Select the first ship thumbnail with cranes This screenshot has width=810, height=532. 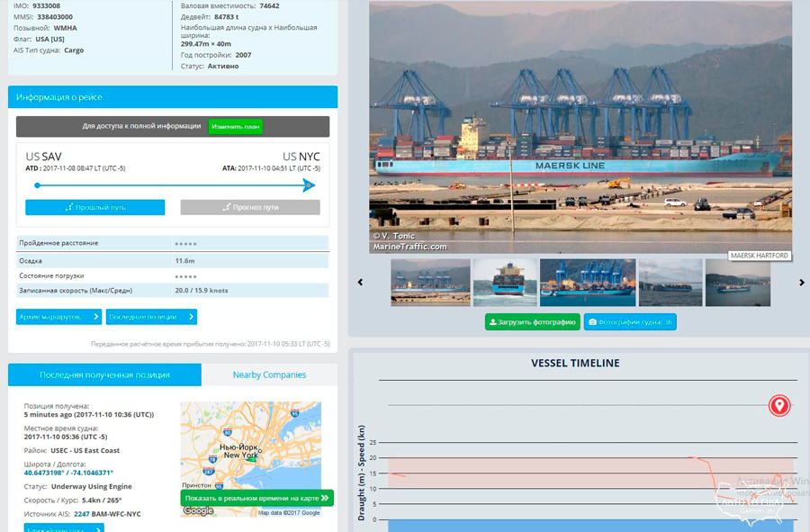tap(430, 283)
